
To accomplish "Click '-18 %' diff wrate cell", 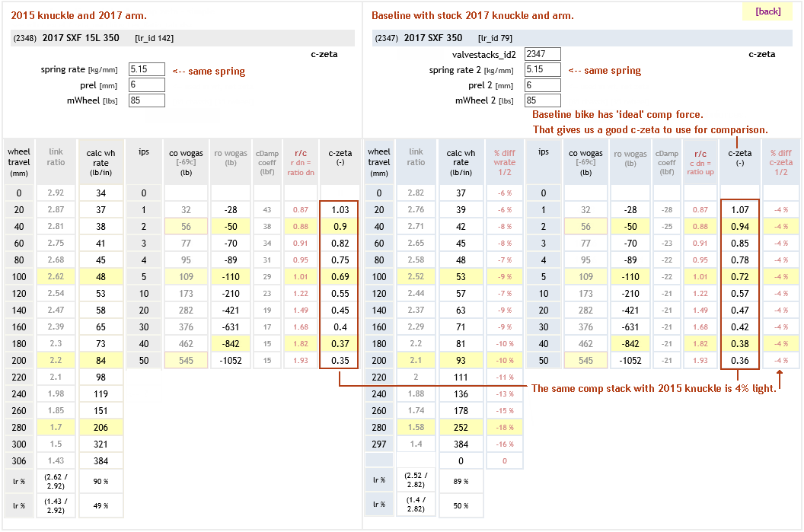I will point(505,428).
